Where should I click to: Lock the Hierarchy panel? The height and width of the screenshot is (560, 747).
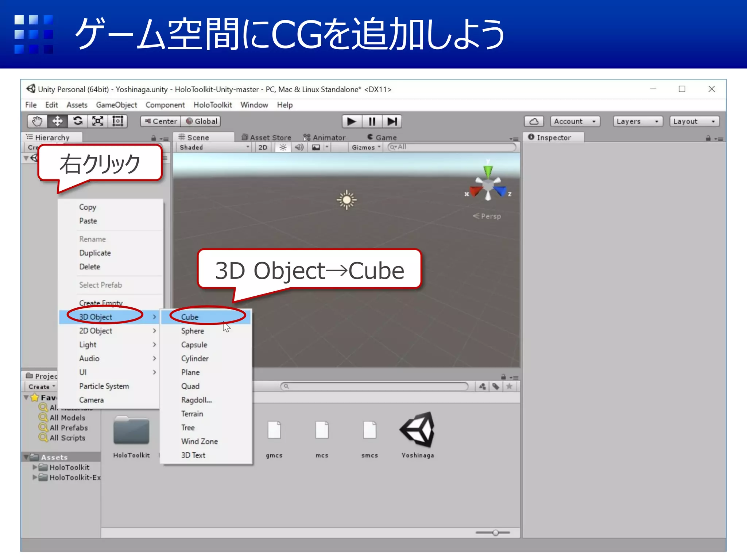point(154,138)
